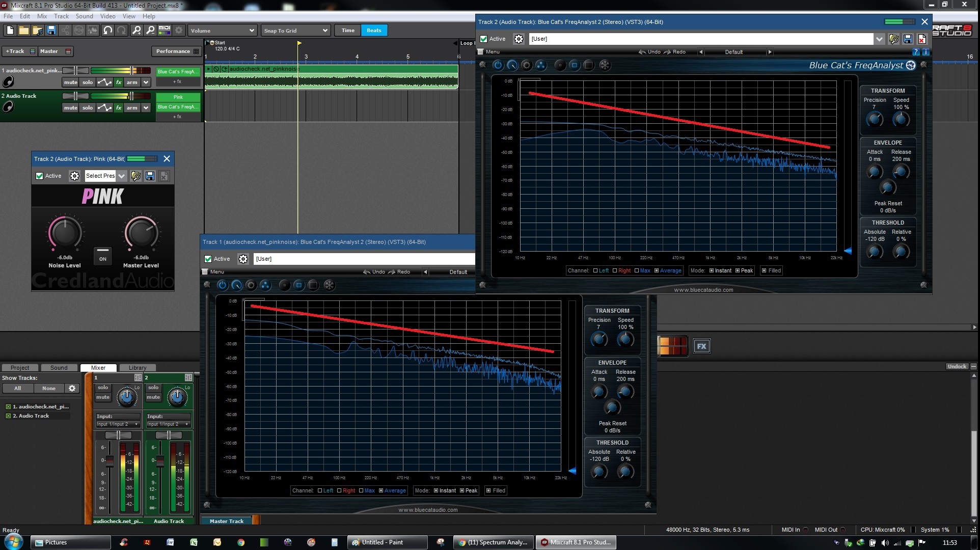Click track 1 instrument icon under audiocheck name
Image resolution: width=980 pixels, height=550 pixels.
click(x=8, y=81)
